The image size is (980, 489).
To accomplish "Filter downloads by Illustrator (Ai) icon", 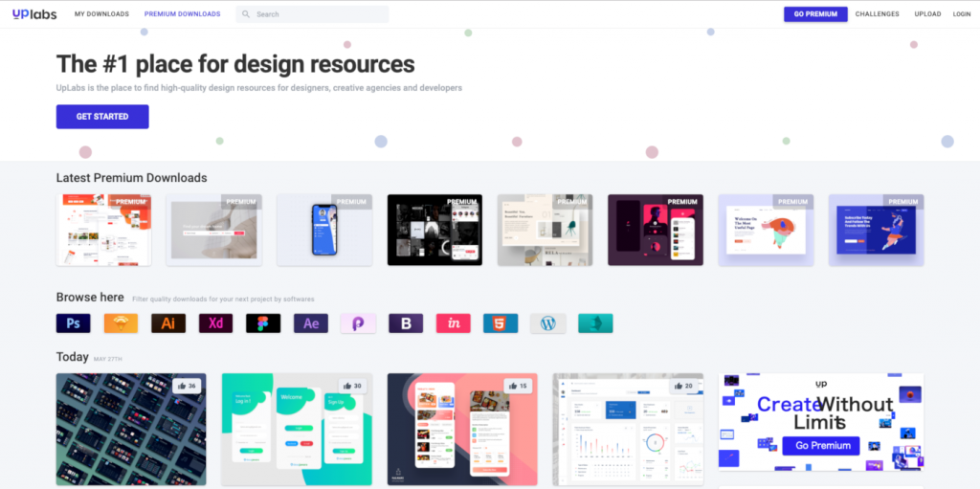I will [x=168, y=323].
